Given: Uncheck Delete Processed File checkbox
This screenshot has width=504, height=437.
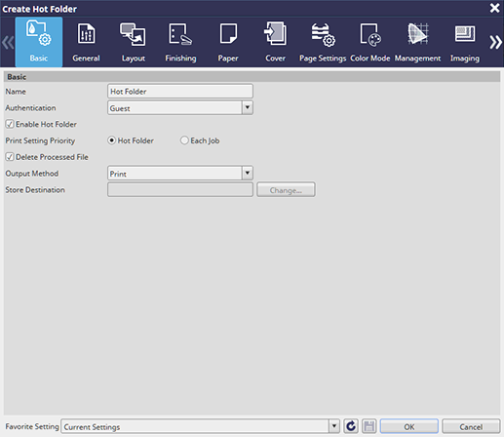Looking at the screenshot, I should pyautogui.click(x=10, y=157).
